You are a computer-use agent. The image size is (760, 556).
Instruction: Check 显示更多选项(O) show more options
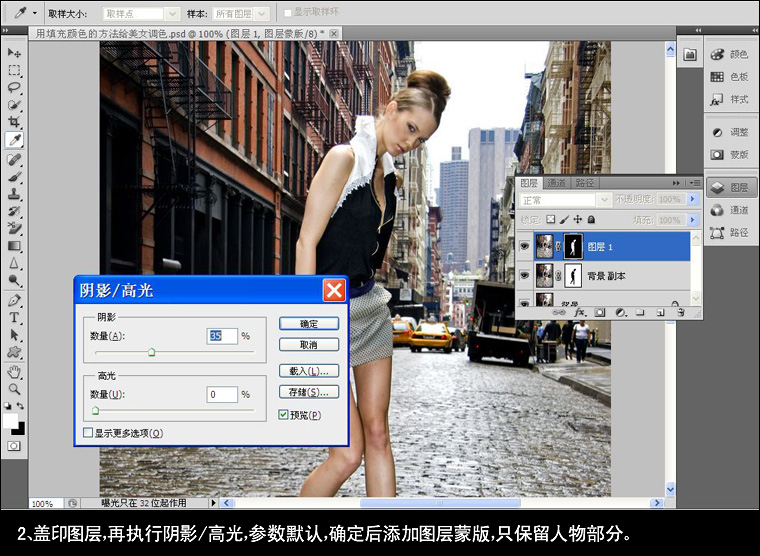[88, 432]
